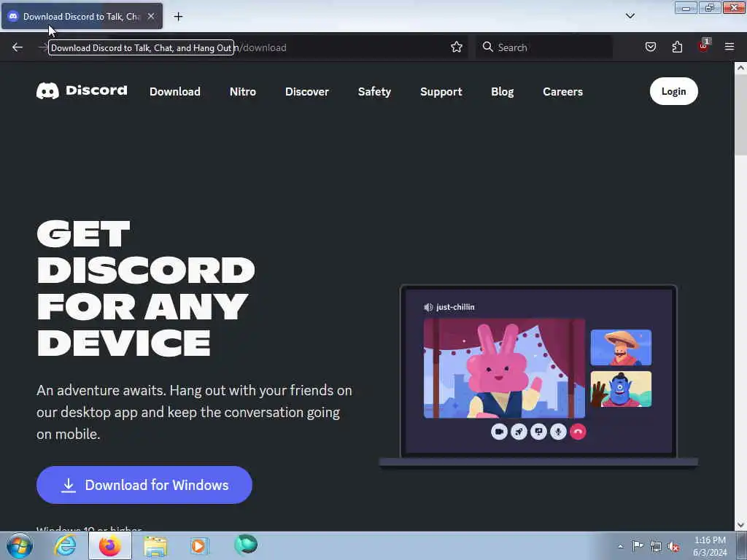Click the rocket activity icon in illustration
This screenshot has width=747, height=560.
coord(519,432)
